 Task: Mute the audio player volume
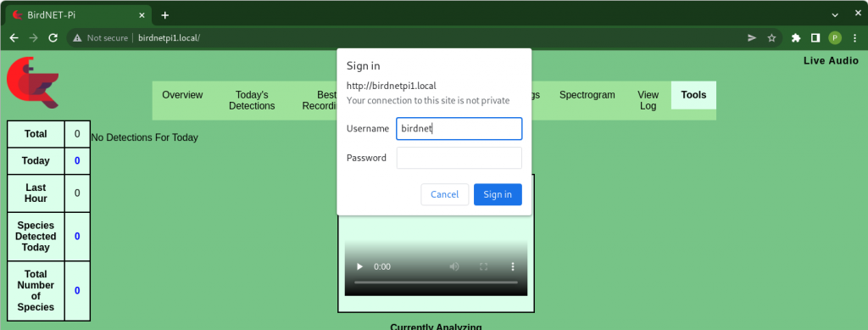point(454,266)
